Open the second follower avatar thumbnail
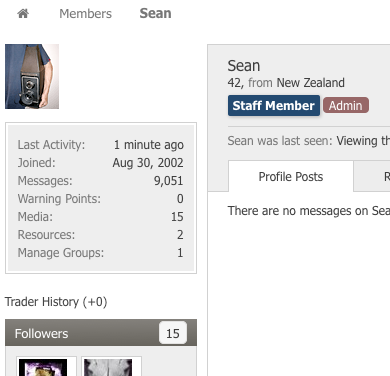Image resolution: width=390 pixels, height=376 pixels. (108, 367)
